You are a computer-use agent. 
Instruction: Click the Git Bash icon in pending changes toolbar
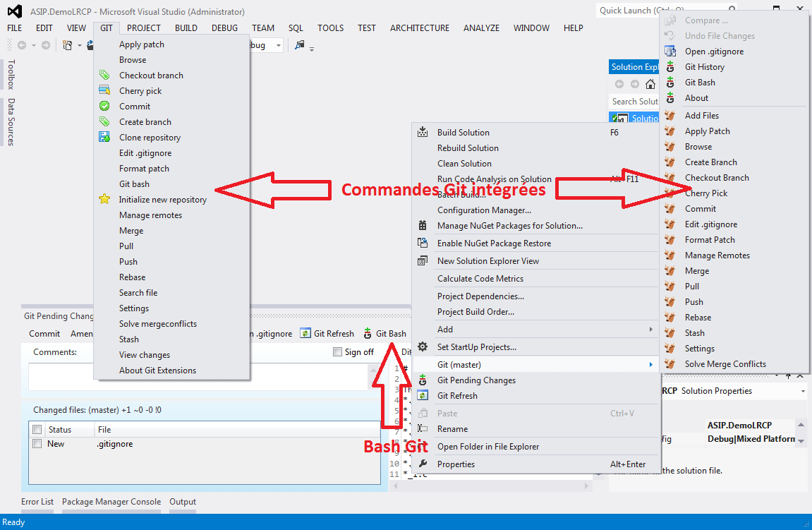click(368, 334)
